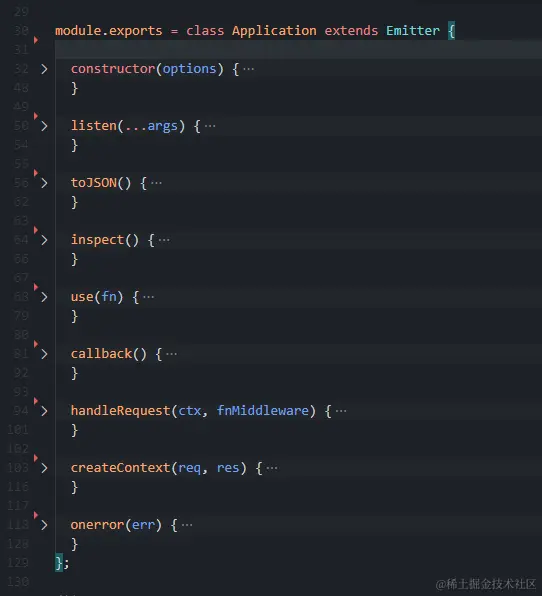Image resolution: width=542 pixels, height=596 pixels.
Task: Click the 'options' parameter
Action: 189,69
